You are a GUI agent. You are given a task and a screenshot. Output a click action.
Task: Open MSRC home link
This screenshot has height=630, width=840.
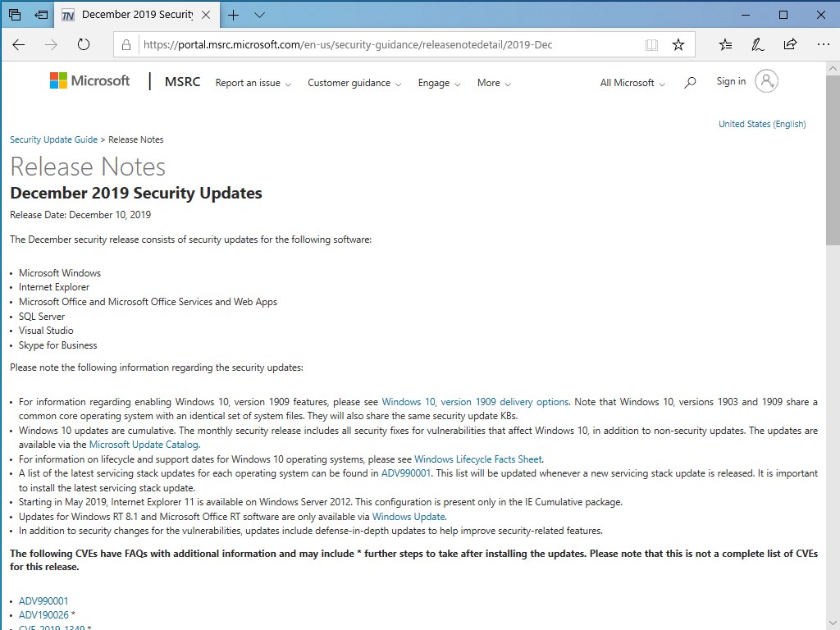182,82
